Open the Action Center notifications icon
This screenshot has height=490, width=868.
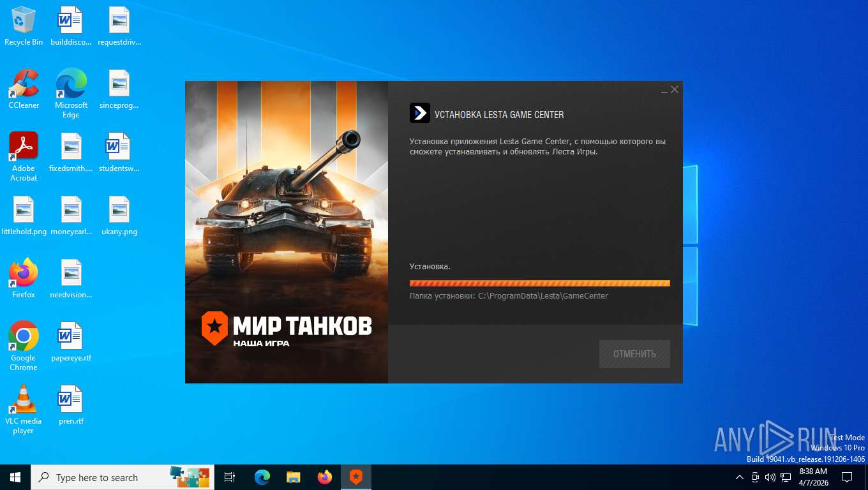tap(847, 477)
